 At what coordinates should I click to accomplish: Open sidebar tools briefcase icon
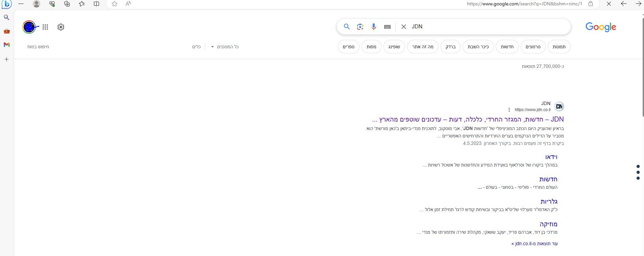[6, 31]
